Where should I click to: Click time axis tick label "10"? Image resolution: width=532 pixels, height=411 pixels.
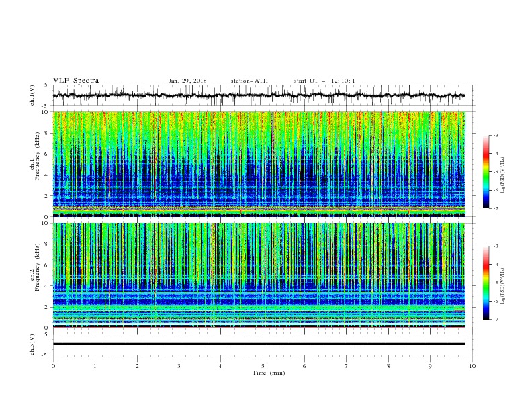pos(472,366)
